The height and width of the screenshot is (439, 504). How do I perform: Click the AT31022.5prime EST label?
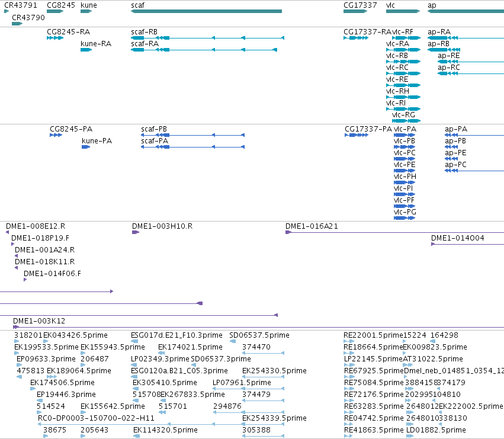[x=433, y=358]
